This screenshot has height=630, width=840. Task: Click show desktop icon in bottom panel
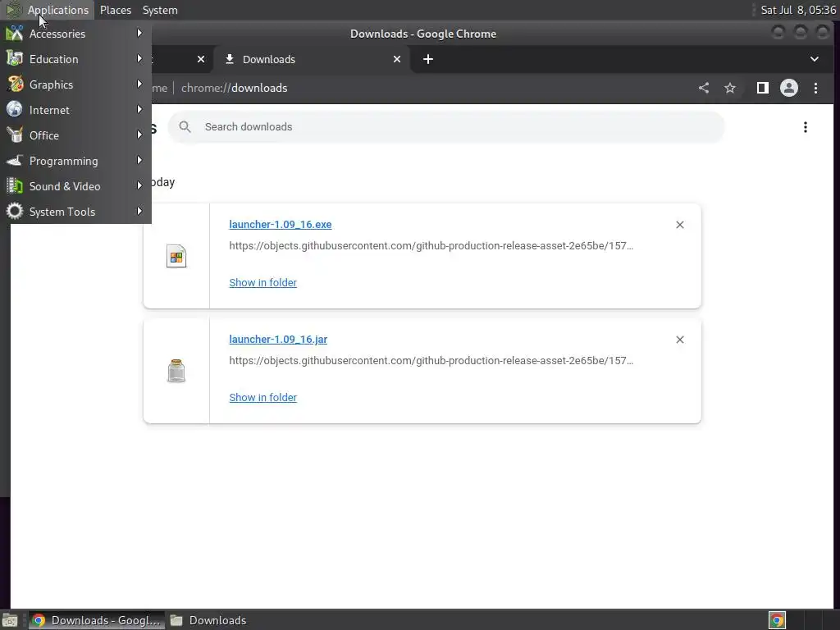[10, 620]
